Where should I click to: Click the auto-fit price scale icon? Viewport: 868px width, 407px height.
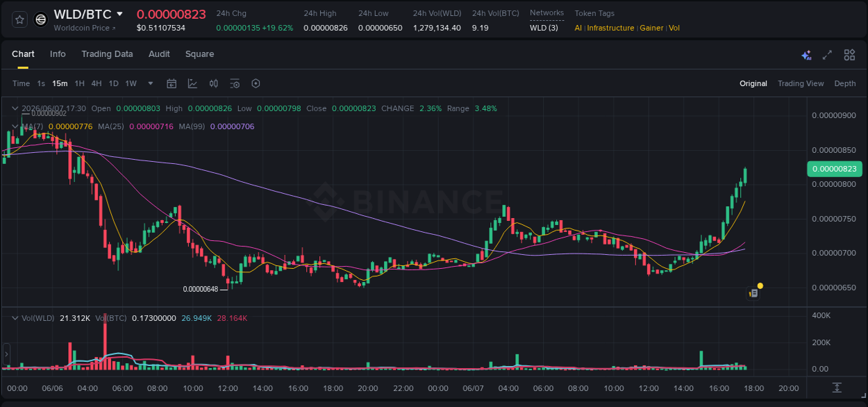click(x=837, y=388)
